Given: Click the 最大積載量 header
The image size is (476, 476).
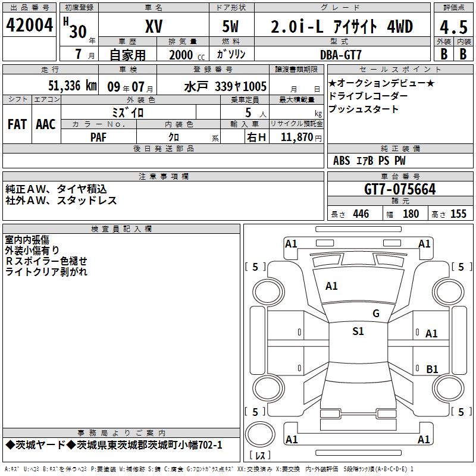Looking at the screenshot, I should pos(296,99).
